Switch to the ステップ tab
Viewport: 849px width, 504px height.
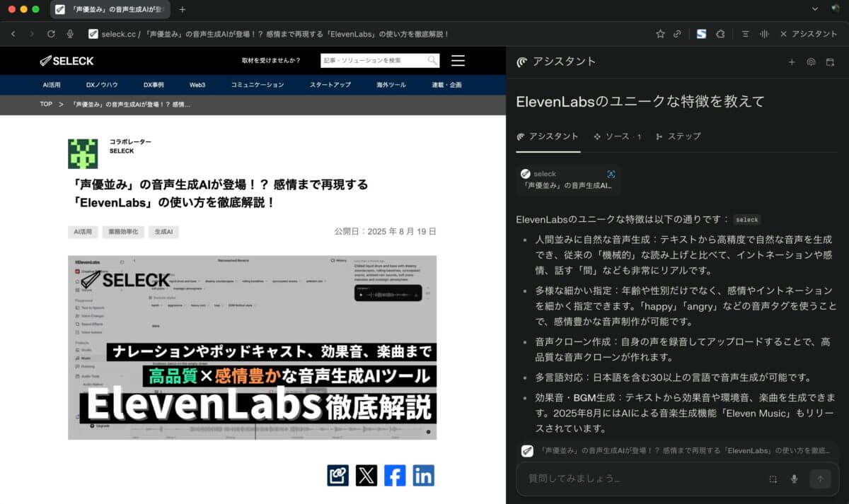(678, 136)
